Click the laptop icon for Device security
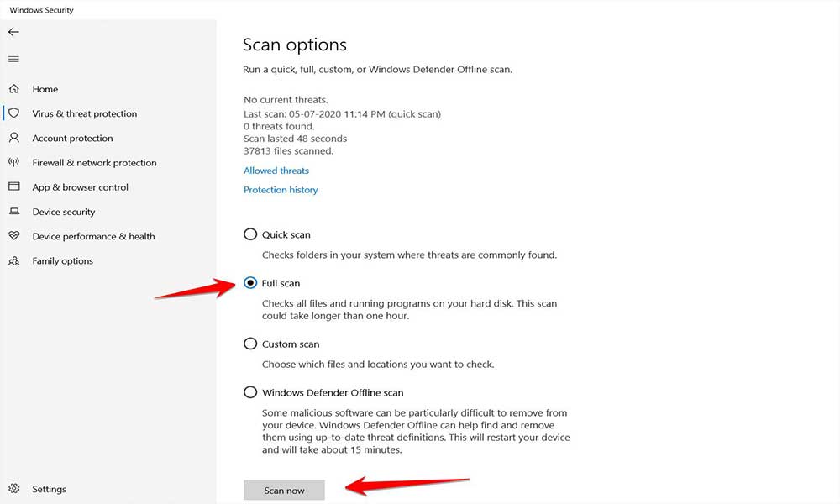 pos(14,211)
